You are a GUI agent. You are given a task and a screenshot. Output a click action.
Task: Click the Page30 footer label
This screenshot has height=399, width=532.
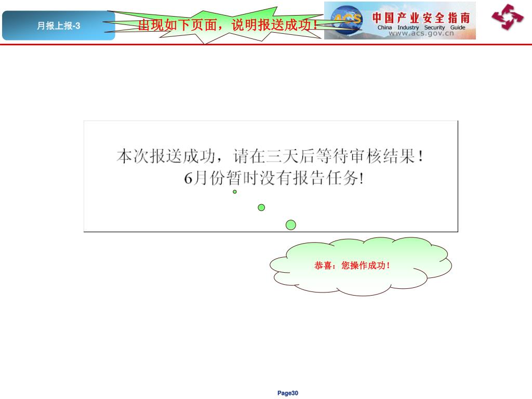(288, 393)
